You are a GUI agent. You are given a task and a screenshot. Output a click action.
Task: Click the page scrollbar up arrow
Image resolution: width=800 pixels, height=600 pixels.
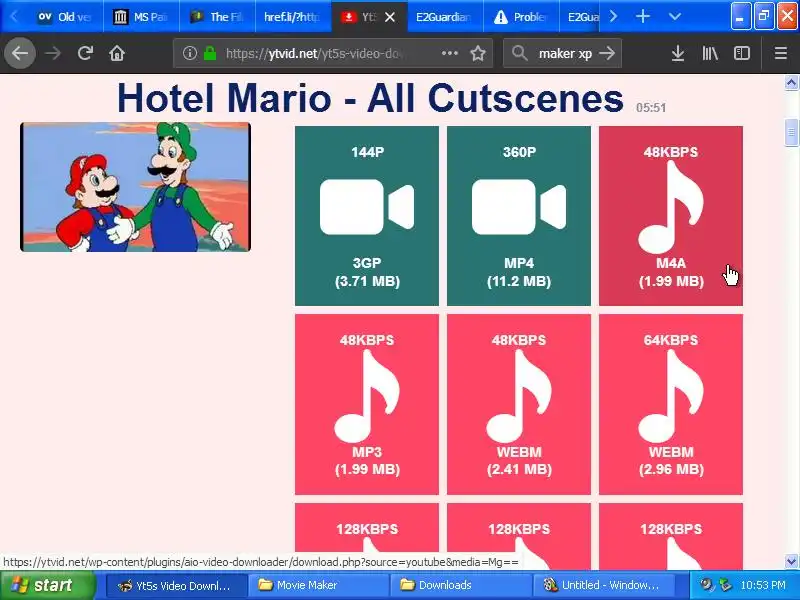(791, 83)
